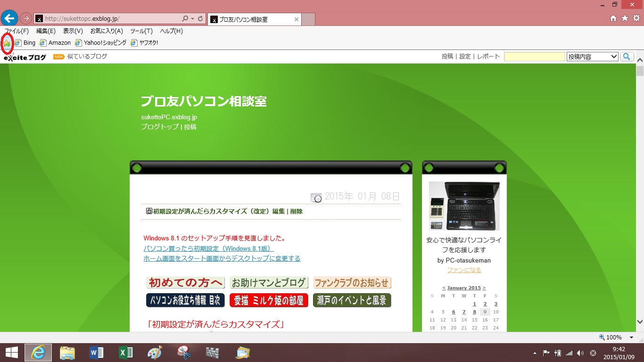Viewport: 644px width, 362px height.
Task: Open パソコン買ったら初期設定（Windows 8.1版） link
Action: [x=208, y=248]
